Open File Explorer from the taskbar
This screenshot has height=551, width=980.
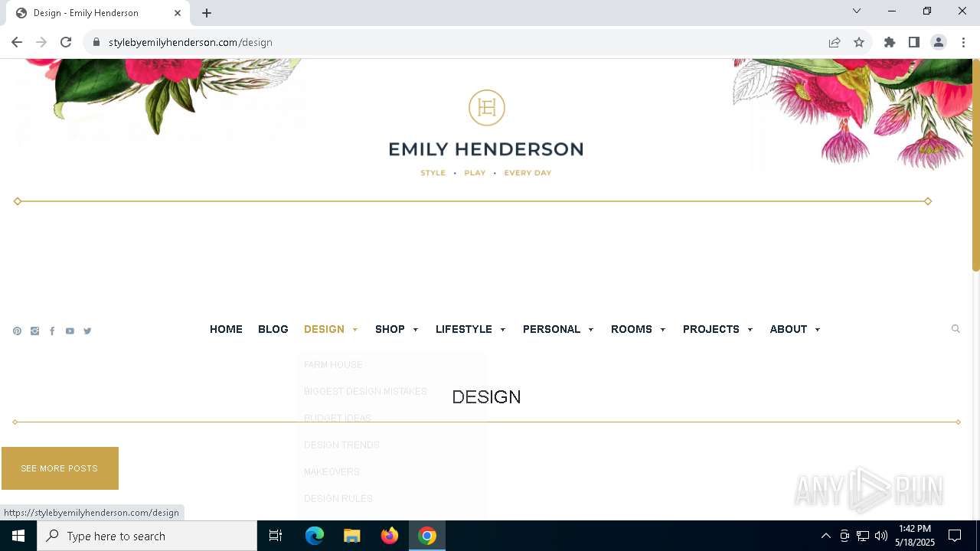(x=352, y=536)
